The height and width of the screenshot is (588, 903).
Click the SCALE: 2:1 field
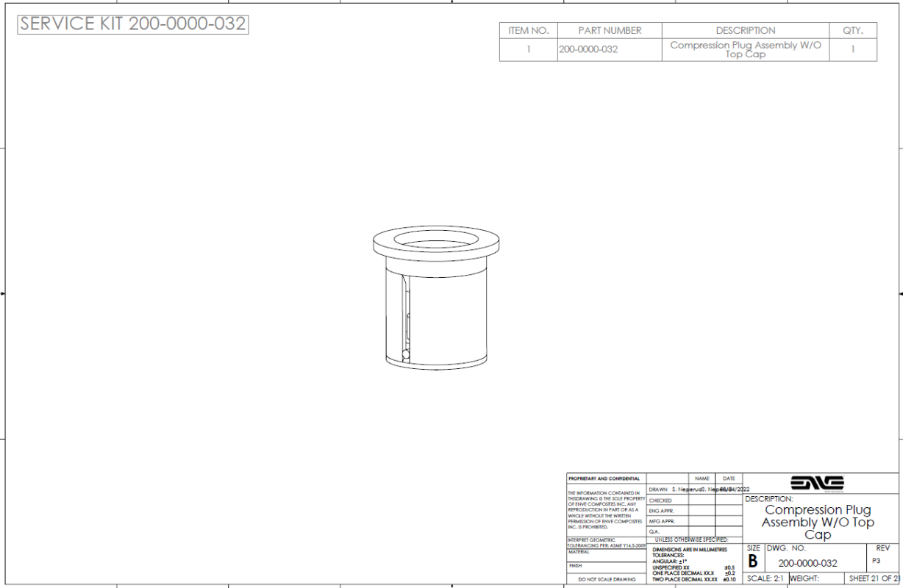pyautogui.click(x=765, y=578)
